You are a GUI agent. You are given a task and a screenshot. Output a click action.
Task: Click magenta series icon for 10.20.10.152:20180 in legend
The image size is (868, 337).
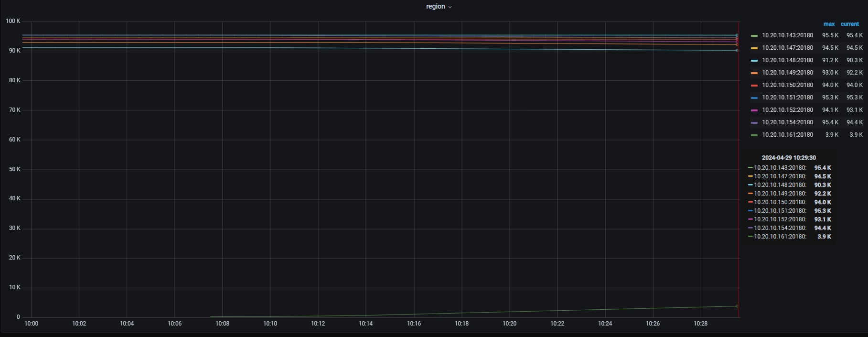tap(754, 110)
